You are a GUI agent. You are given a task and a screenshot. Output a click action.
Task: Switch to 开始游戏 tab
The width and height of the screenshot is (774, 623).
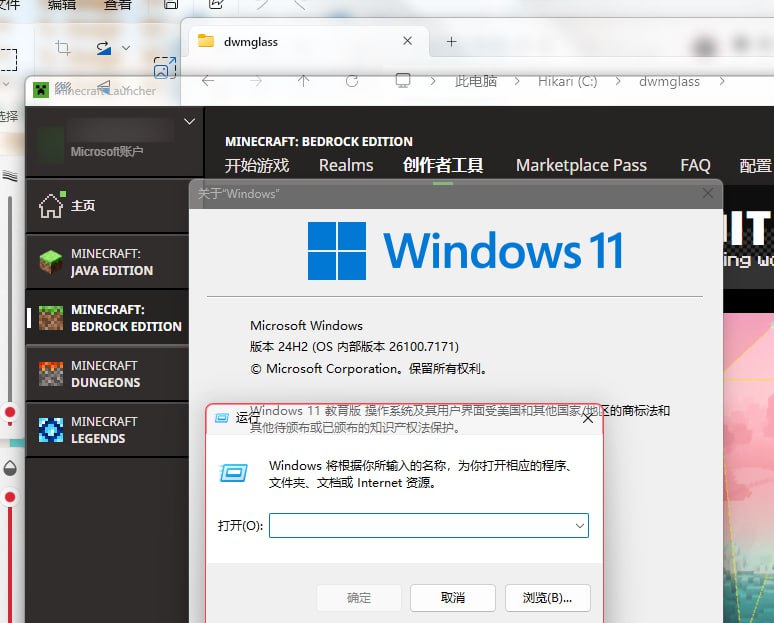(257, 165)
